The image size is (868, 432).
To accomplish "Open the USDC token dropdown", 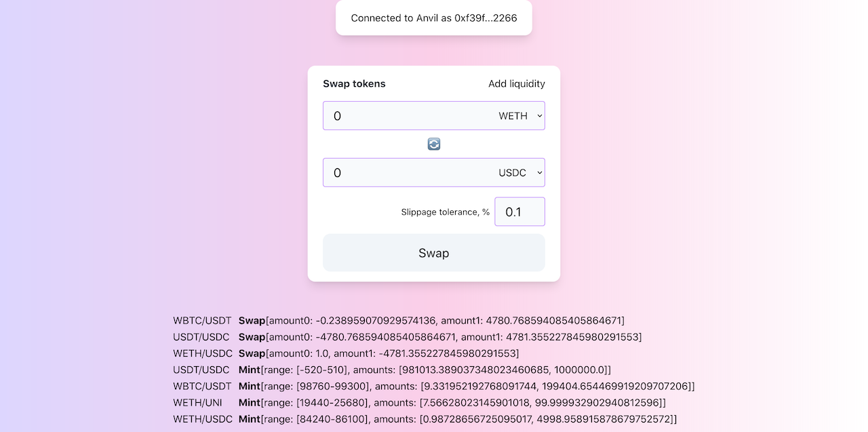I will click(x=520, y=173).
